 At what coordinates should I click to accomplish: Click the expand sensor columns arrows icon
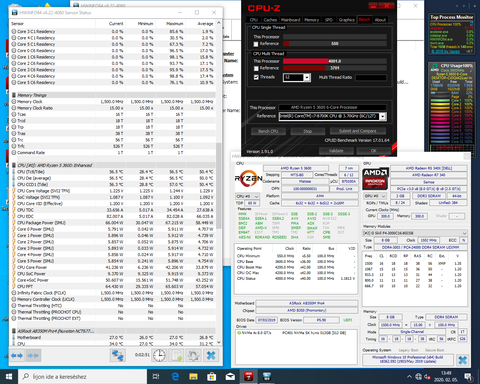17,356
